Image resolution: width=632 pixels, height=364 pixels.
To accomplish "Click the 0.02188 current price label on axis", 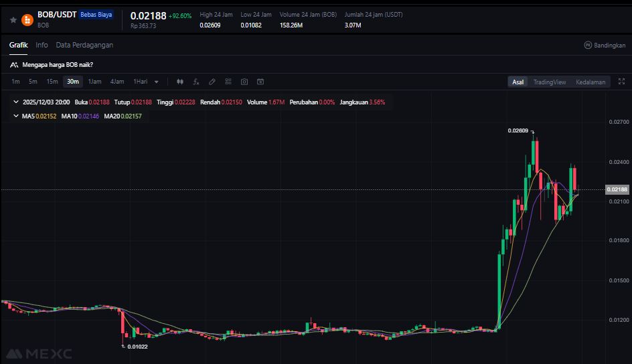I will (617, 189).
